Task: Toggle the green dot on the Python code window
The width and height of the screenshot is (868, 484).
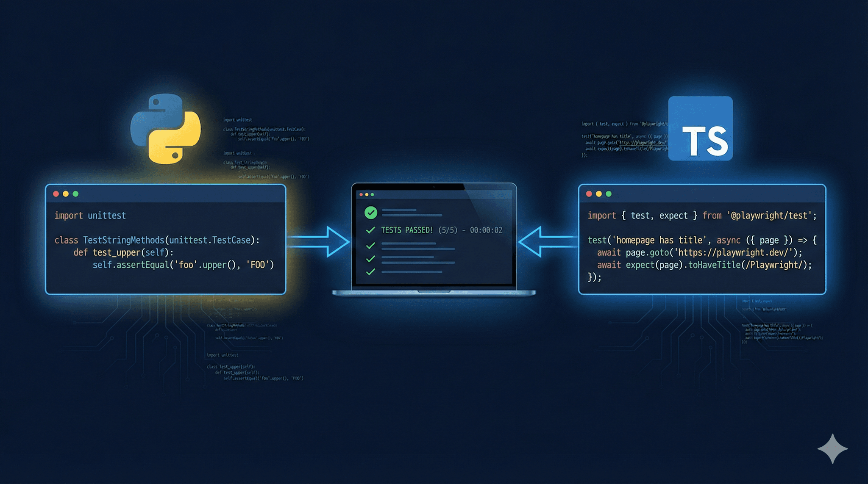Action: pyautogui.click(x=75, y=194)
